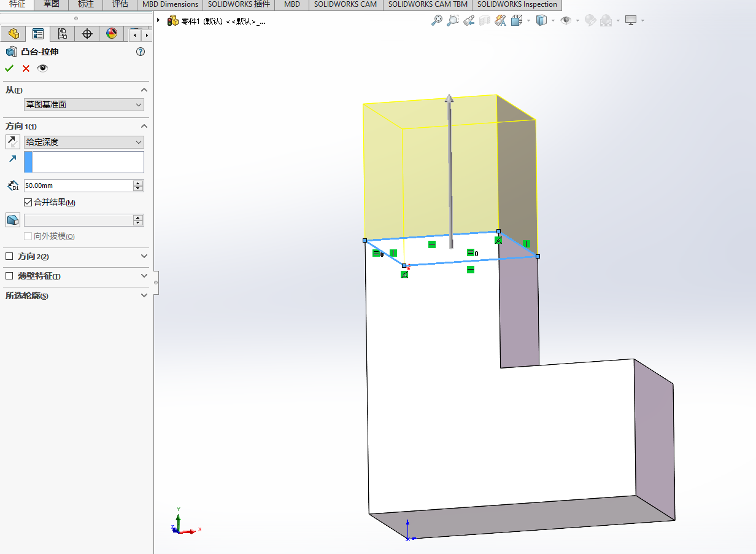Viewport: 756px width, 554px height.
Task: Click the Section View icon
Action: tap(485, 20)
